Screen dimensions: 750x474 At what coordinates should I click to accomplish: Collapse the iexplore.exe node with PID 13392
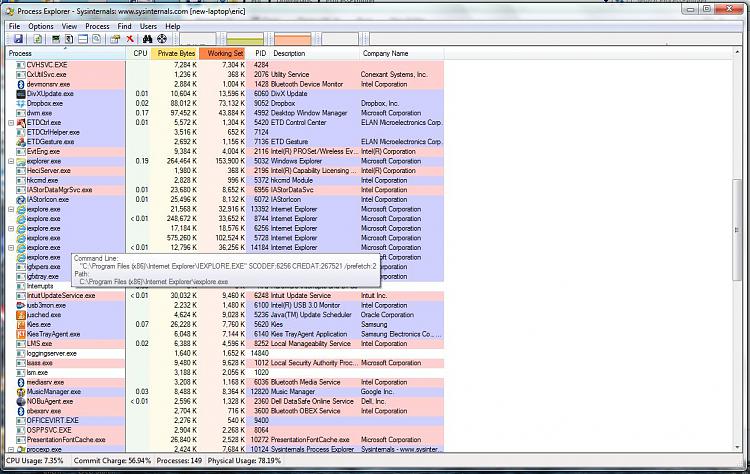tap(11, 209)
